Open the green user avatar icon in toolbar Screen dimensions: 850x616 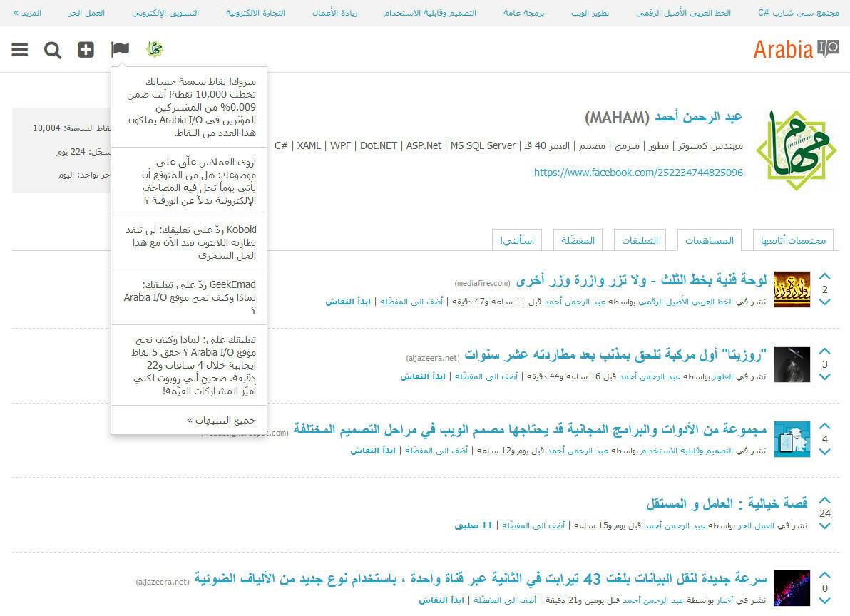click(x=154, y=49)
